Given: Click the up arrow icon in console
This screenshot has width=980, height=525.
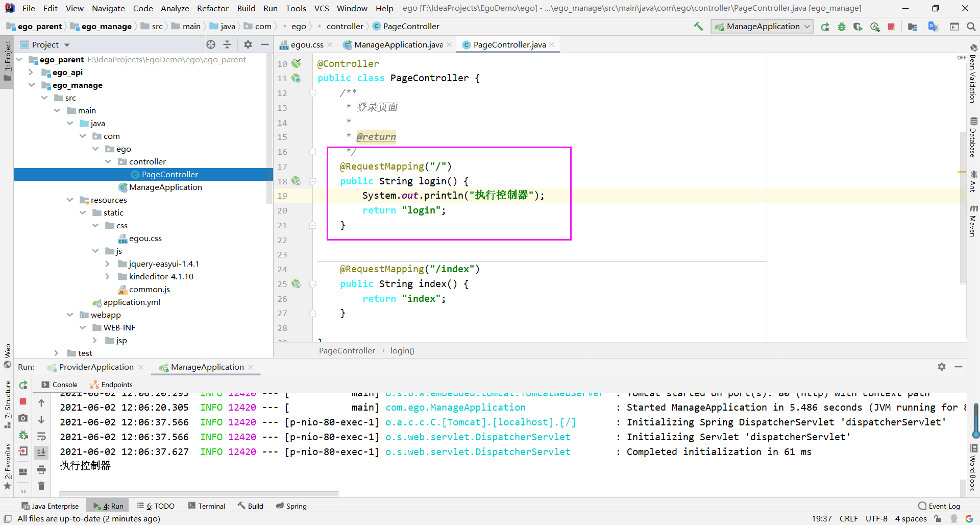Looking at the screenshot, I should click(41, 403).
